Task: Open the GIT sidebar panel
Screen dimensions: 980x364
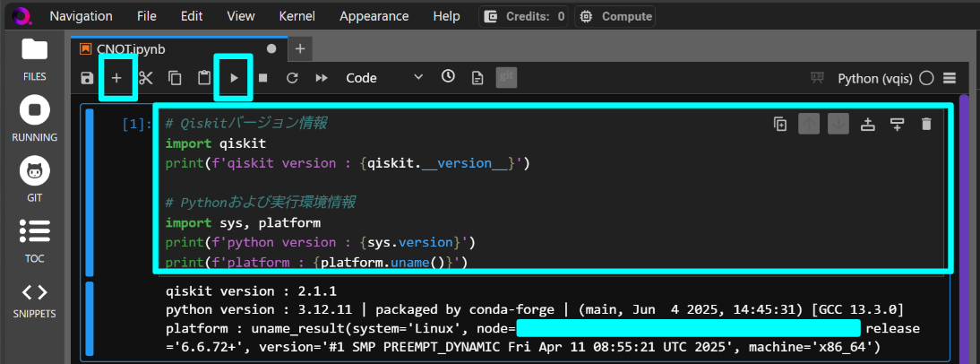Action: click(35, 179)
